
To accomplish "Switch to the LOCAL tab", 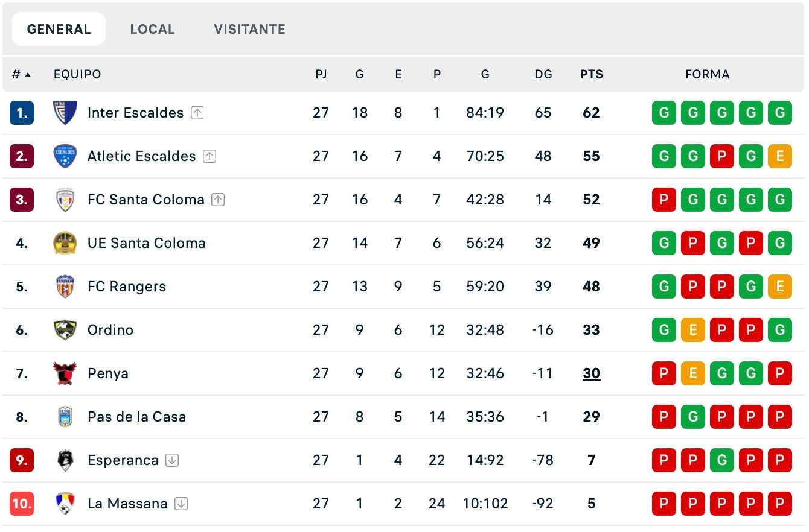I will point(152,28).
